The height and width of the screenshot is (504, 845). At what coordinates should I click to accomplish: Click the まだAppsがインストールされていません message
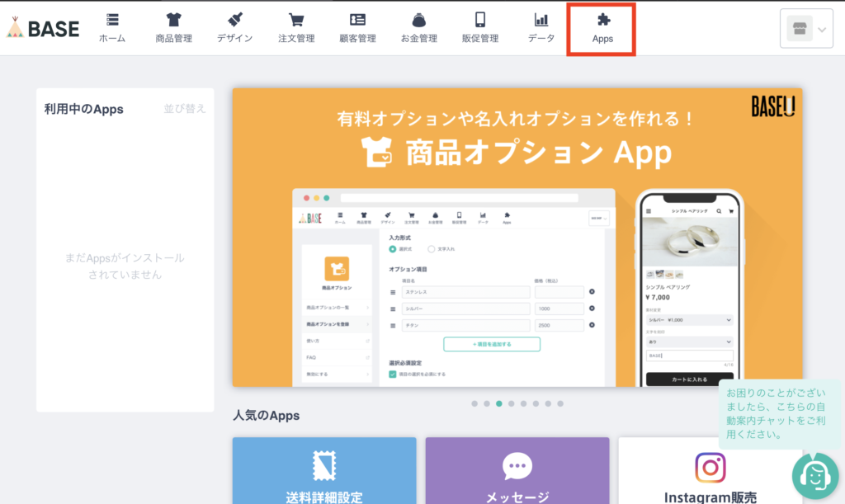pos(125,266)
